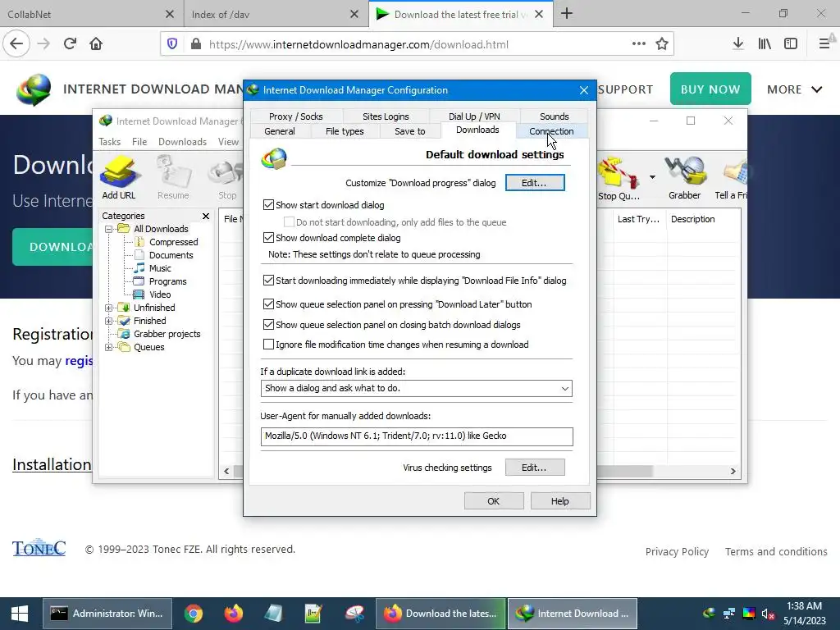Image resolution: width=840 pixels, height=630 pixels.
Task: Toggle queue panel on Download Later checkbox
Action: [x=268, y=304]
